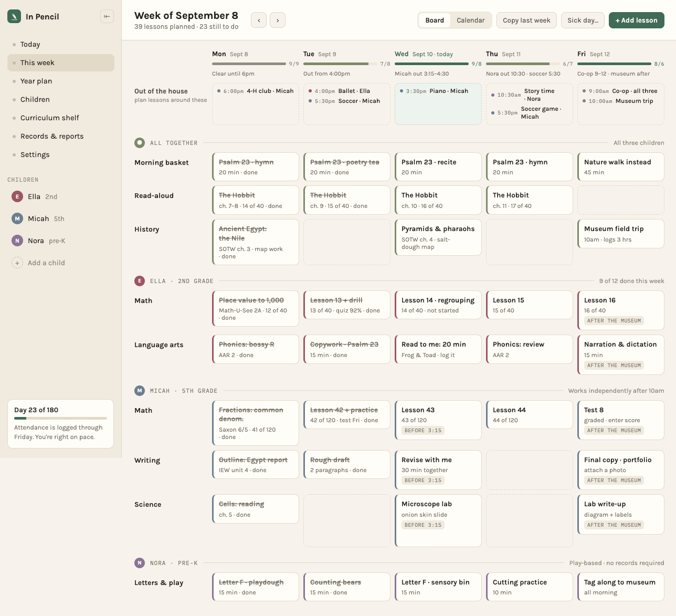Image resolution: width=676 pixels, height=616 pixels.
Task: Open the Year plan page
Action: tap(61, 81)
